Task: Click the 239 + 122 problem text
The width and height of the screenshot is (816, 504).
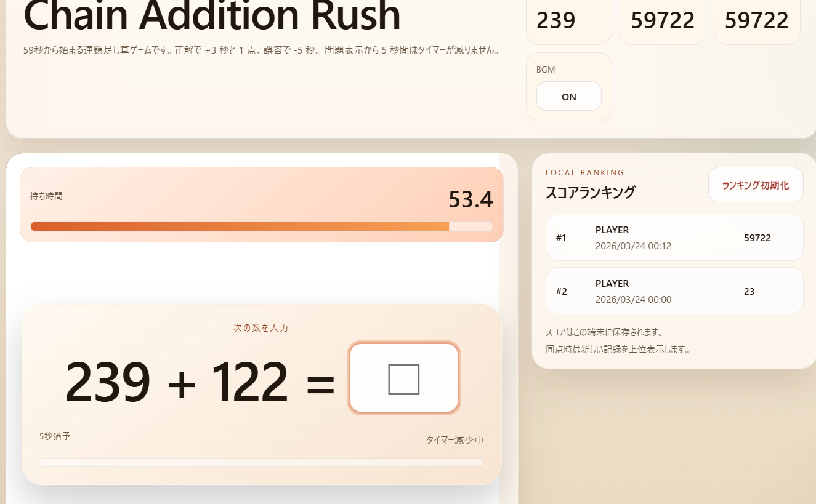Action: [176, 383]
